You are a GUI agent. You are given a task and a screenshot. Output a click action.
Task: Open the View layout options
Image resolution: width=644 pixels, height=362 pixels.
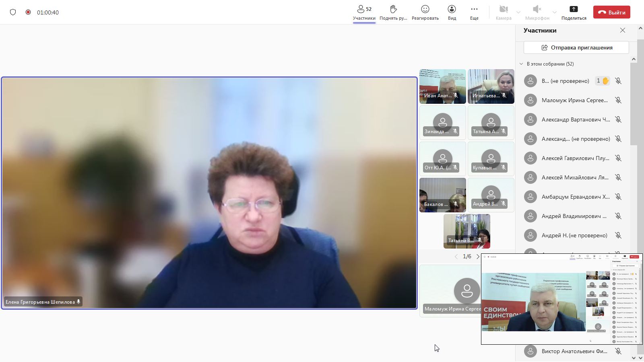[452, 12]
